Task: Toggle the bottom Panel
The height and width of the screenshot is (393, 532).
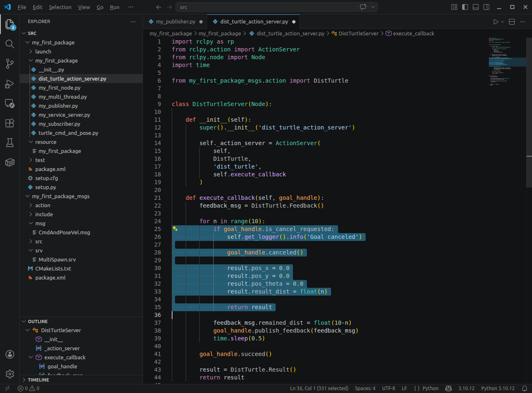Action: [x=476, y=7]
